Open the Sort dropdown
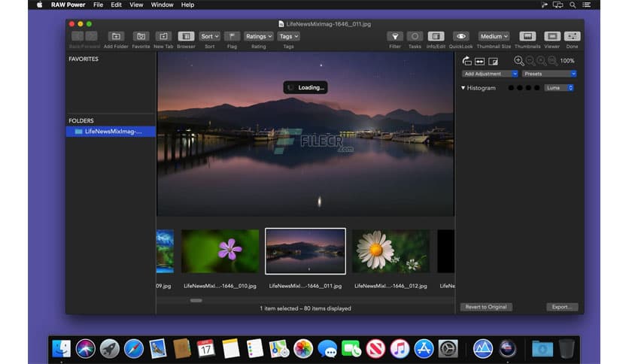Screen dimensions: 629x364 [x=209, y=36]
